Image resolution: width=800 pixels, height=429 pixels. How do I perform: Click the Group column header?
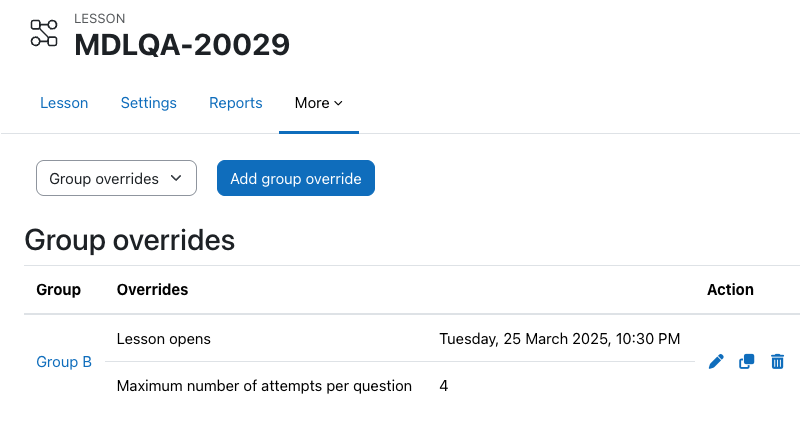pyautogui.click(x=58, y=289)
